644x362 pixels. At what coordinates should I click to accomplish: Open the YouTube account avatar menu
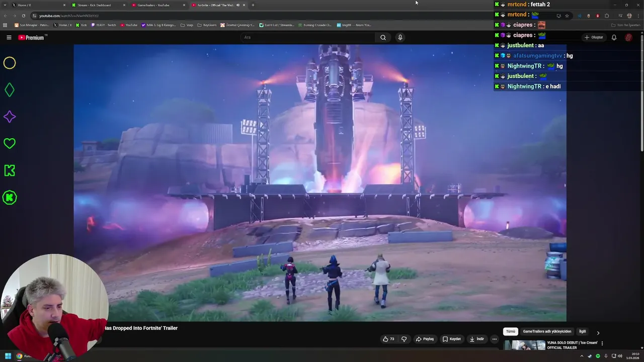click(x=628, y=37)
